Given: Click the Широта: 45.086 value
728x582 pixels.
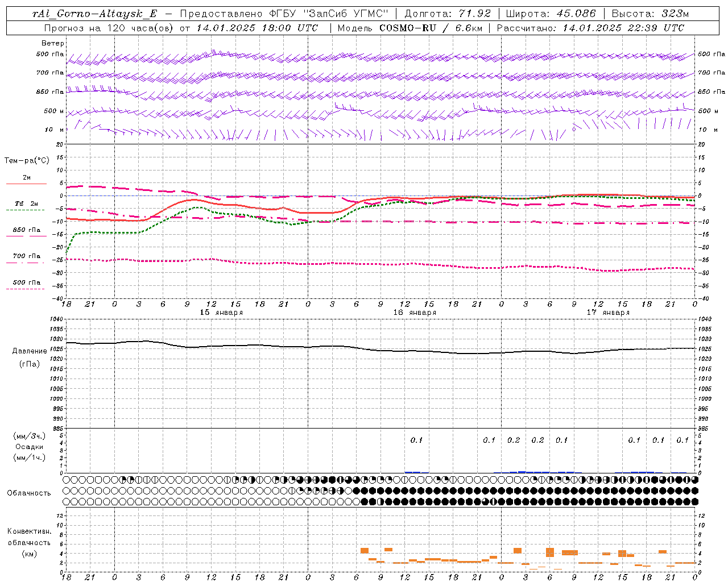Looking at the screenshot, I should click(551, 14).
